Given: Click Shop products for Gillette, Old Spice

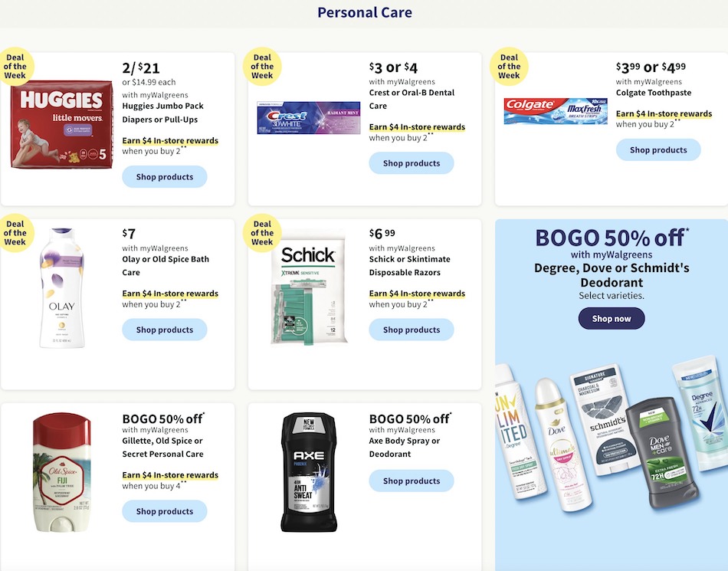Looking at the screenshot, I should pyautogui.click(x=164, y=511).
